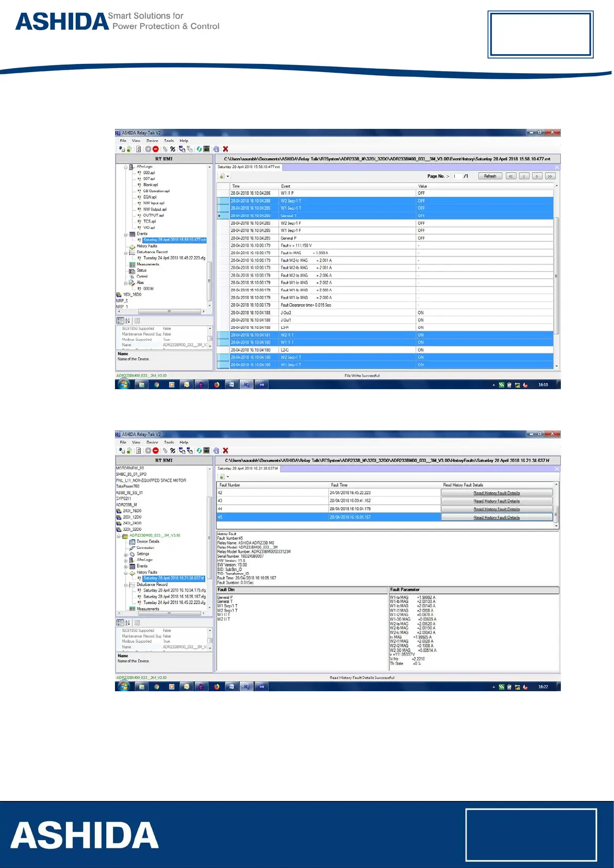This screenshot has width=614, height=868.
Task: Click Measurements table icon in upper window tree
Action: pyautogui.click(x=132, y=264)
